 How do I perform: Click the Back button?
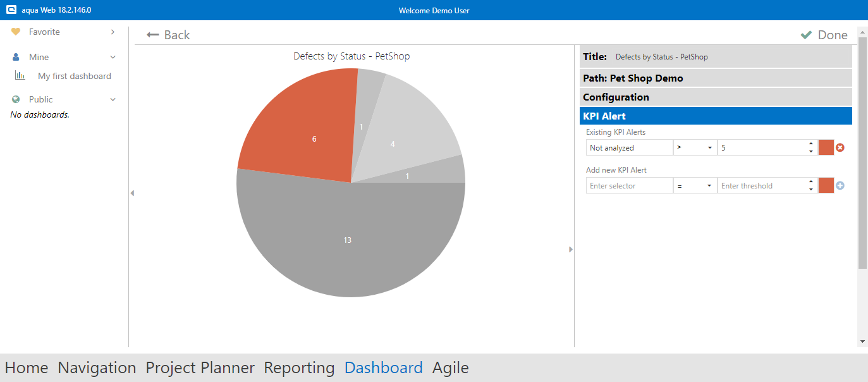(x=168, y=35)
